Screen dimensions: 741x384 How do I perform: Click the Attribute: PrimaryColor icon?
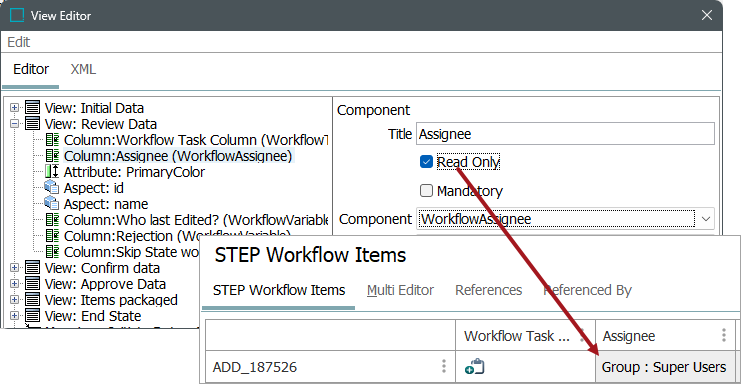52,171
